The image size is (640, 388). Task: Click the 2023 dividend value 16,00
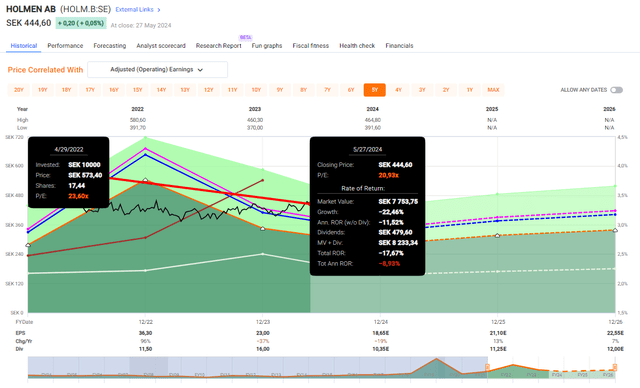pyautogui.click(x=262, y=349)
